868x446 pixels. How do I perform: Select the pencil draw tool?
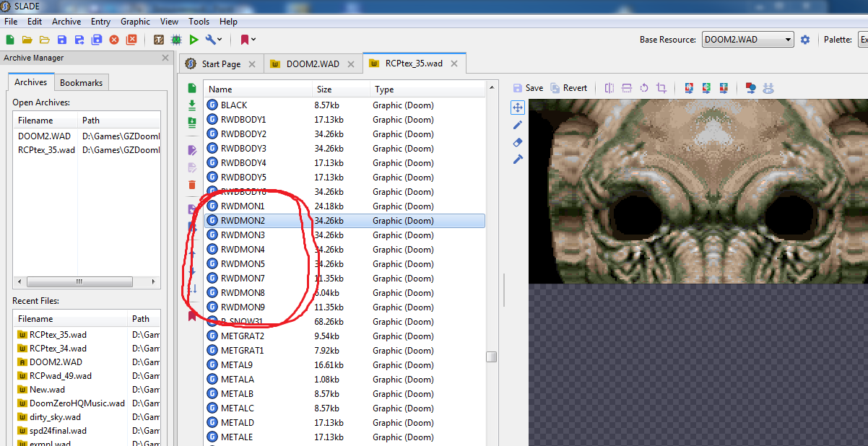point(517,125)
